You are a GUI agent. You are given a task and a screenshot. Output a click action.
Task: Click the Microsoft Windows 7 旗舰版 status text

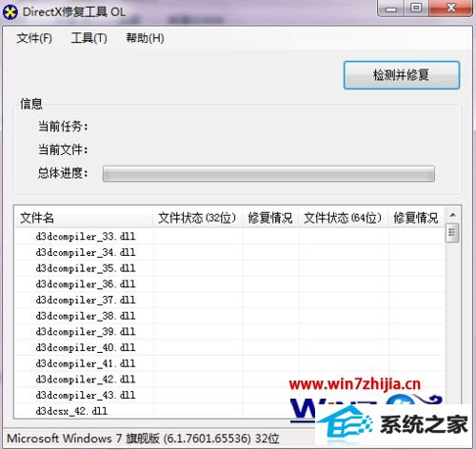point(143,439)
